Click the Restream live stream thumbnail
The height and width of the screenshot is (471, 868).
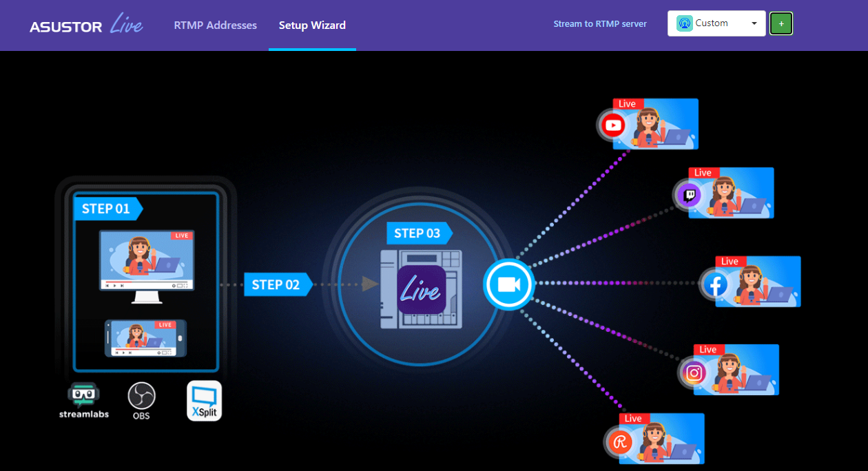[661, 439]
